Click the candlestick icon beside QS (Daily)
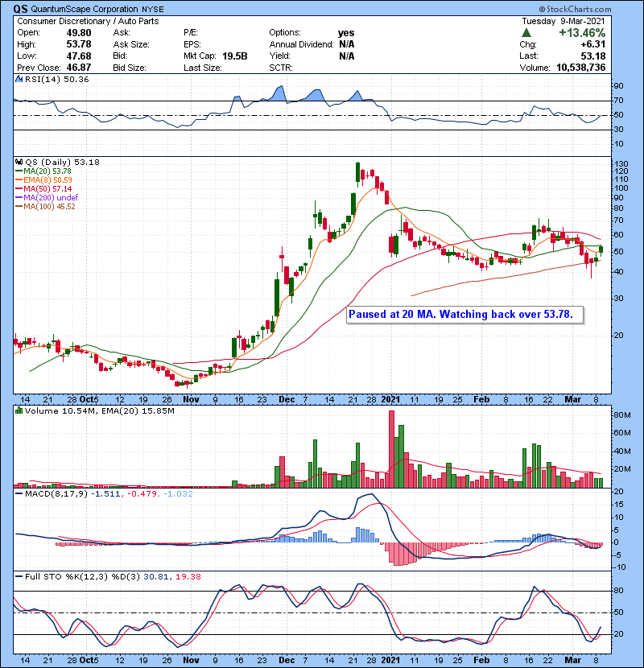Screen dimensions: 644x668 [19, 162]
